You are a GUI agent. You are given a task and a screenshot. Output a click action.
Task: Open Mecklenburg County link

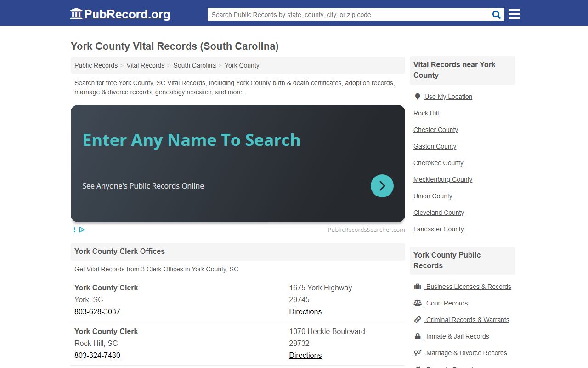click(443, 179)
